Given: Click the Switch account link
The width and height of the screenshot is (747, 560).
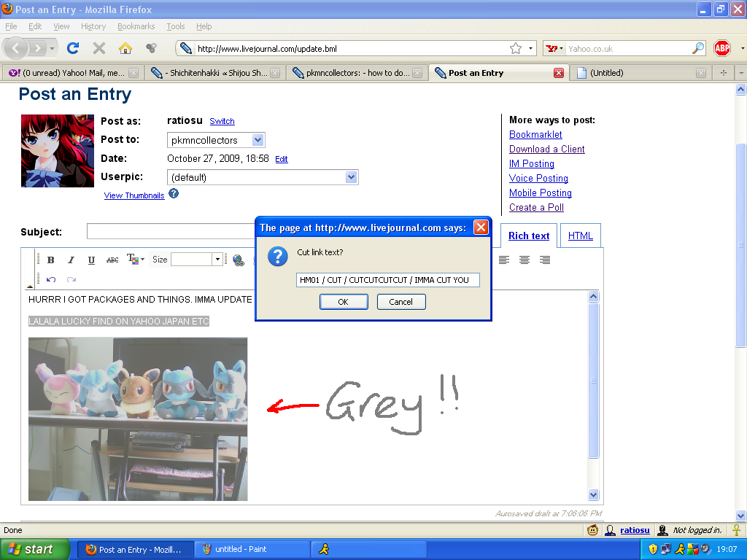Looking at the screenshot, I should point(222,121).
